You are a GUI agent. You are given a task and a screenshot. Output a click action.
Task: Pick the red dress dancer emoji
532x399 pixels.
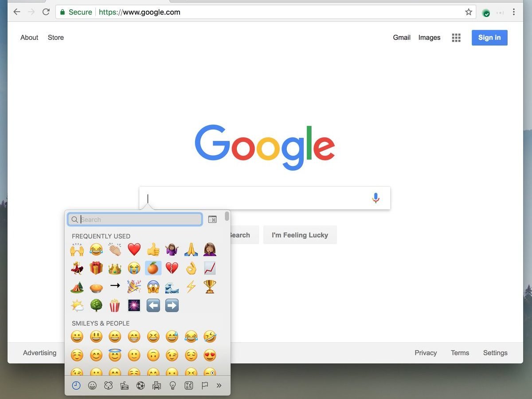(77, 268)
